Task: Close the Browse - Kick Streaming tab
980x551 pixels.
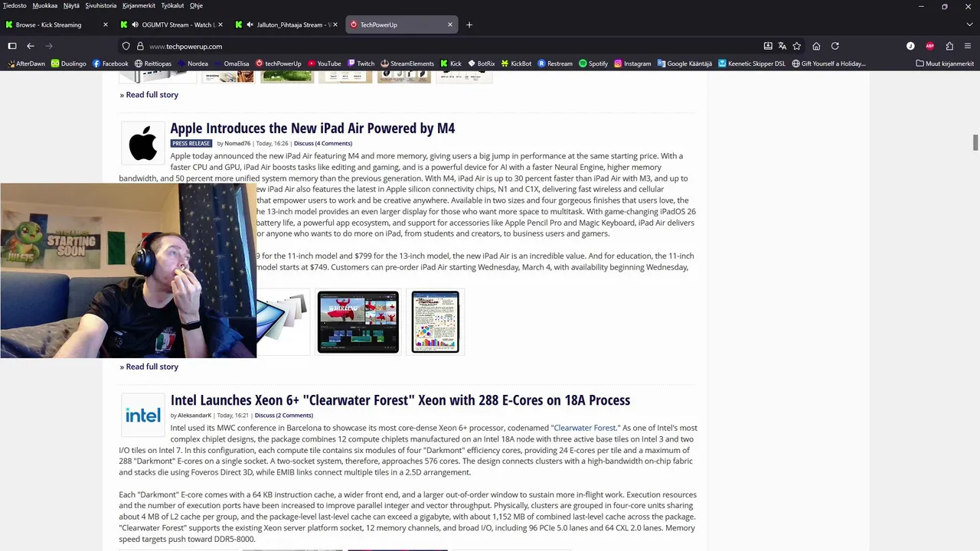Action: [106, 24]
